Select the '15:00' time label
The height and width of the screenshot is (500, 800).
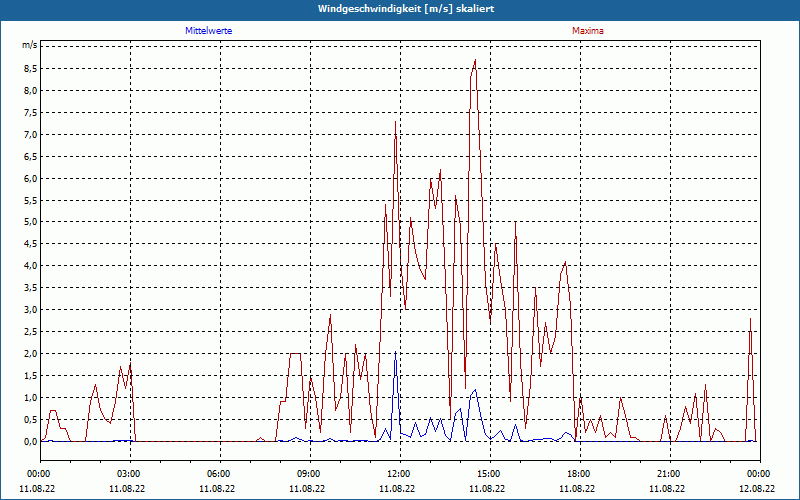(x=490, y=474)
